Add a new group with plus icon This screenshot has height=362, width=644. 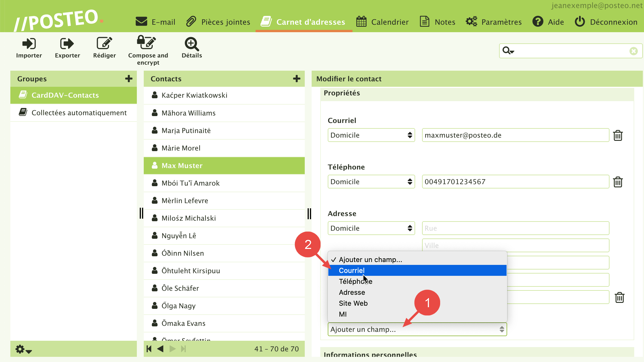tap(129, 79)
